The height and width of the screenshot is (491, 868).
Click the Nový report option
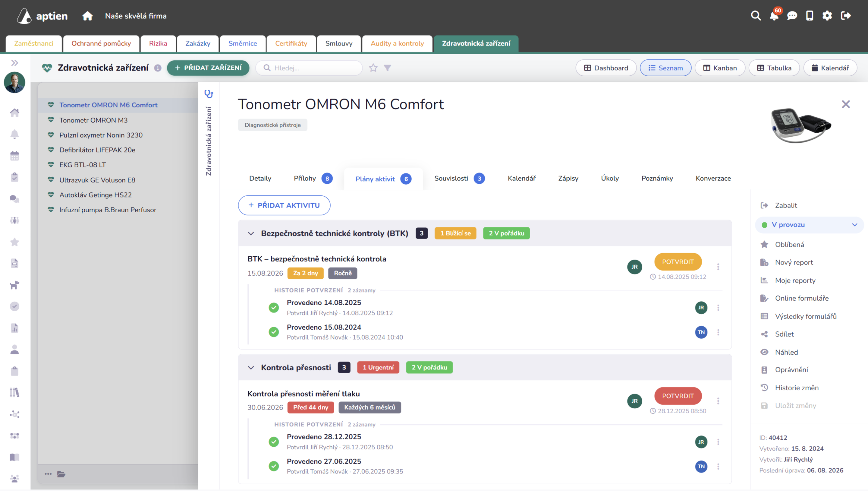(x=786, y=262)
